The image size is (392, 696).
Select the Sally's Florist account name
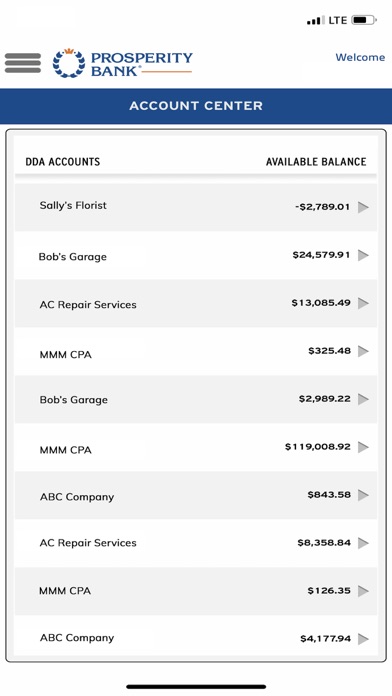[73, 206]
